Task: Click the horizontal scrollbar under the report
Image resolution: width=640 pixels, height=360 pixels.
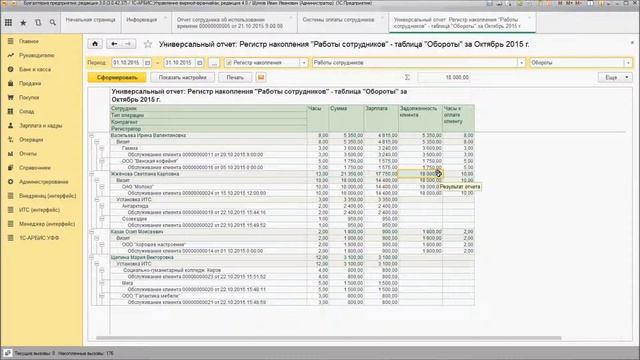Action: coord(329,338)
